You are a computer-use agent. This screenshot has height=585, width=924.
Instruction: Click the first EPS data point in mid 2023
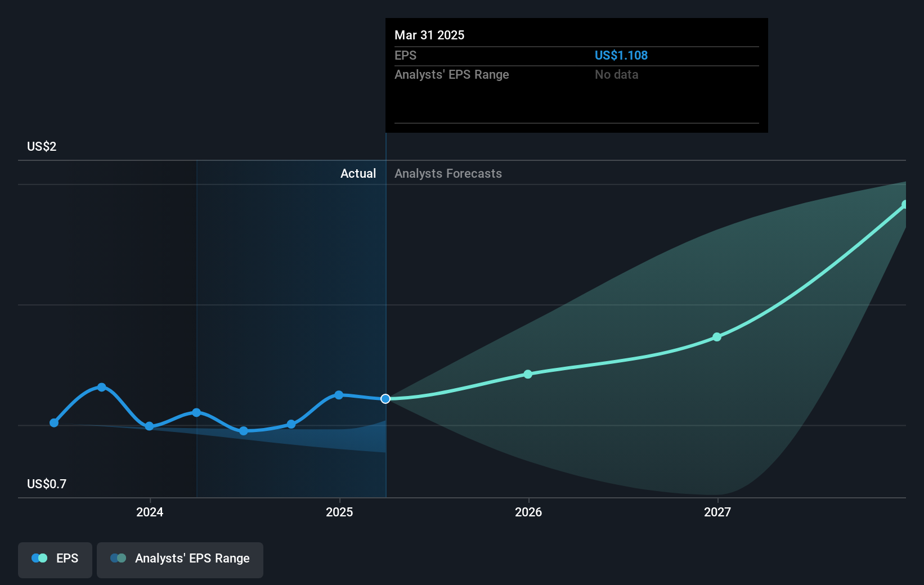(54, 423)
